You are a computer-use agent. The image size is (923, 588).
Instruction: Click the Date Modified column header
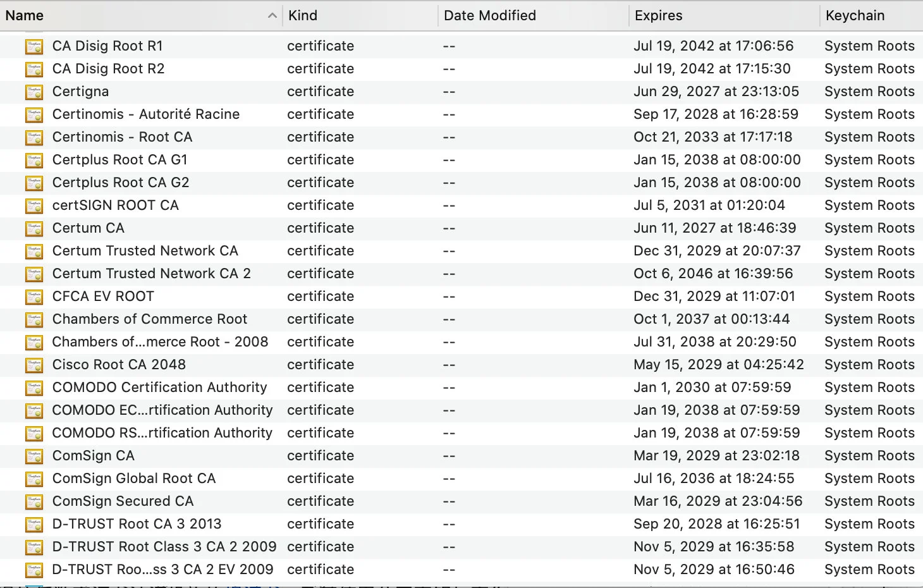tap(489, 16)
